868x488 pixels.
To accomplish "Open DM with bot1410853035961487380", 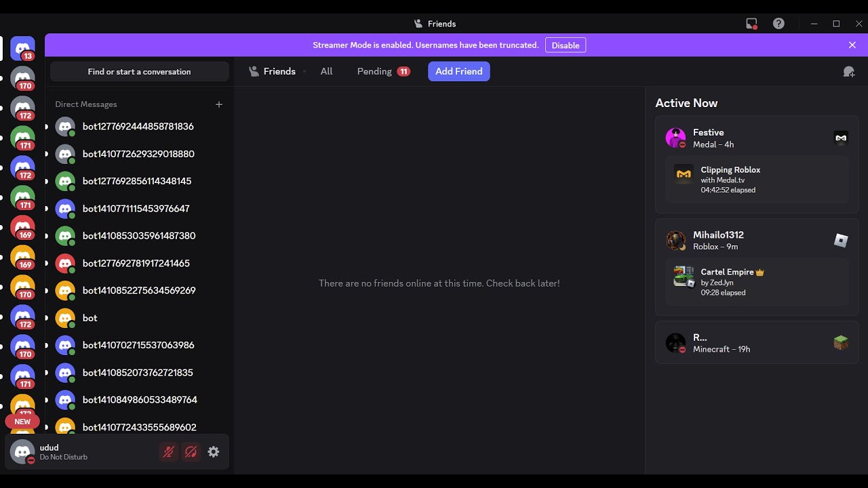I will [140, 236].
